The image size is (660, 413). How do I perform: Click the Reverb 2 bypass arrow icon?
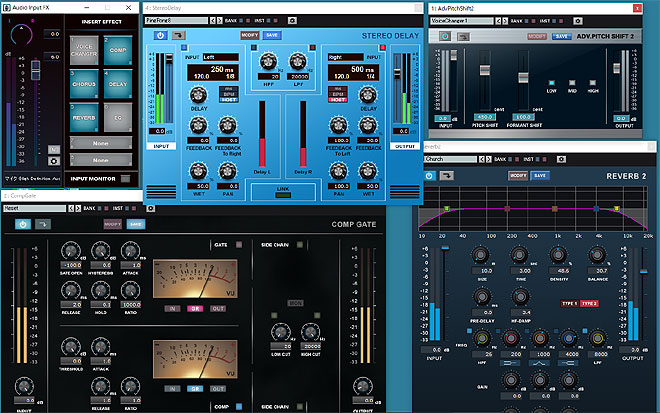[x=447, y=176]
